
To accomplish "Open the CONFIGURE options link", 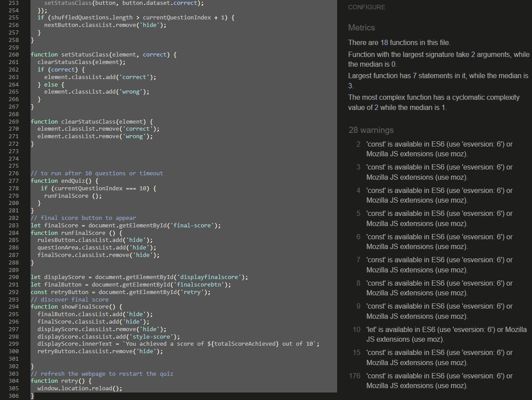I will point(366,7).
